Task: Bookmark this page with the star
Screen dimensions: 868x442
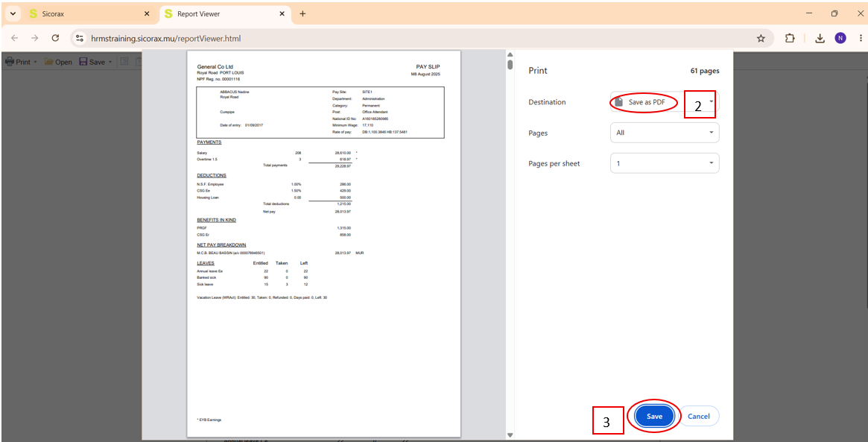Action: tap(761, 38)
